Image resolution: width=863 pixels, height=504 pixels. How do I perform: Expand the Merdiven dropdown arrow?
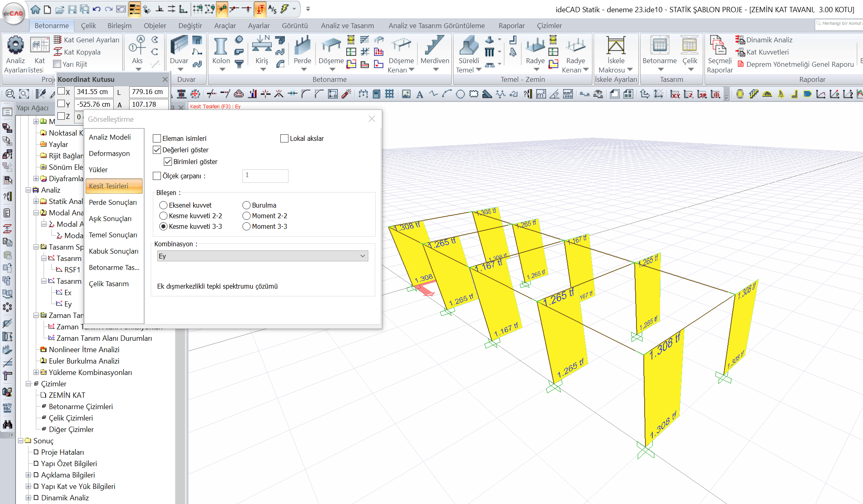(x=436, y=70)
